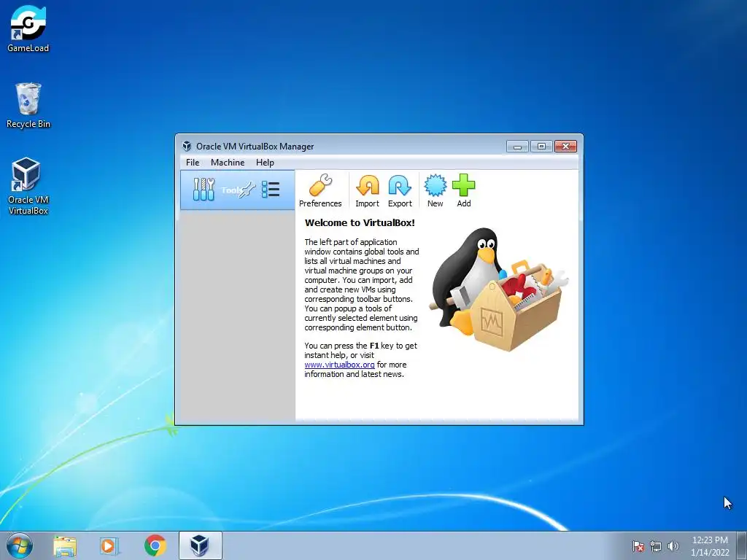Open the Machine menu
The image size is (747, 560).
click(228, 163)
